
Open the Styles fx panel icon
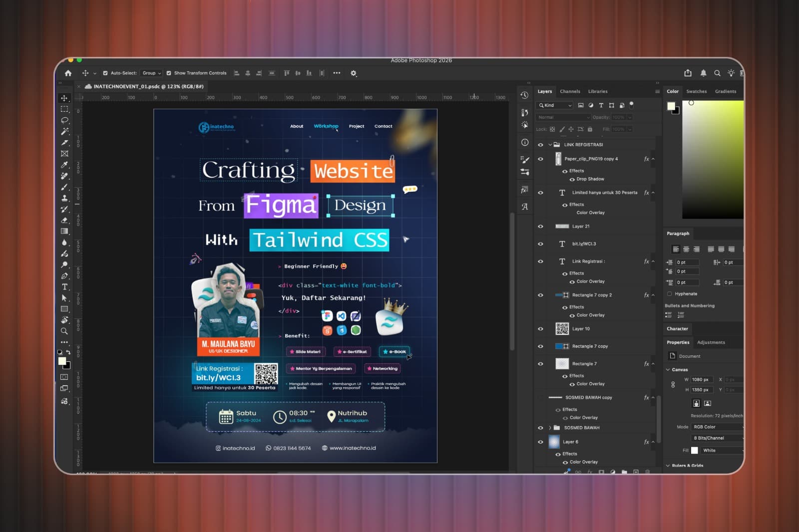[x=524, y=190]
